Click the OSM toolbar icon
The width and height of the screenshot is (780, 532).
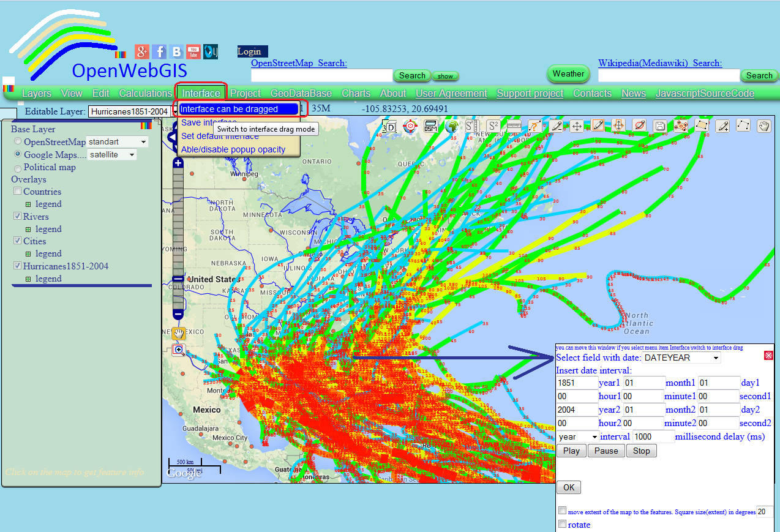430,126
